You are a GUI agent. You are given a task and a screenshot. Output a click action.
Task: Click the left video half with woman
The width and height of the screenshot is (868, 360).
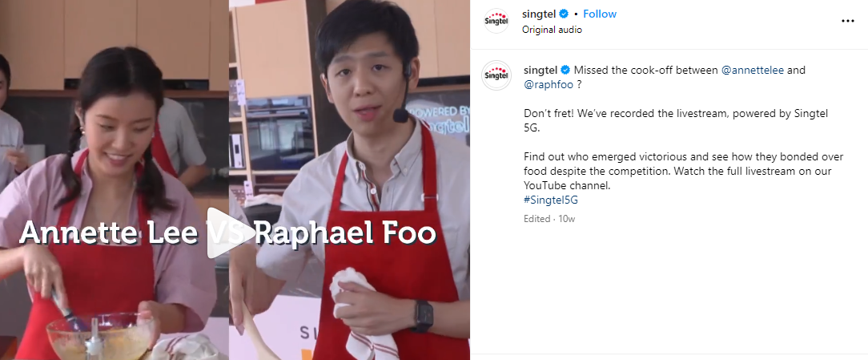click(115, 180)
